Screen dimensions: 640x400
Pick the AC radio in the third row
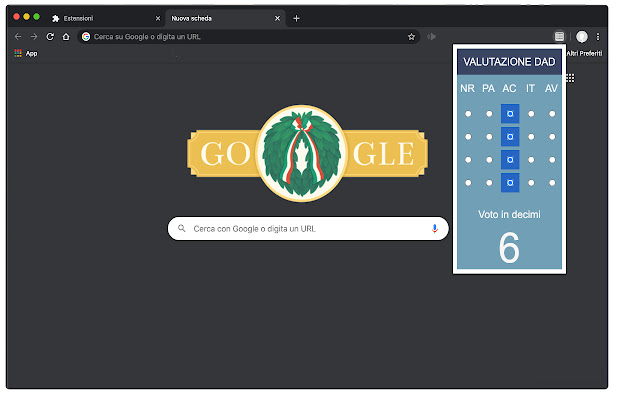[510, 160]
